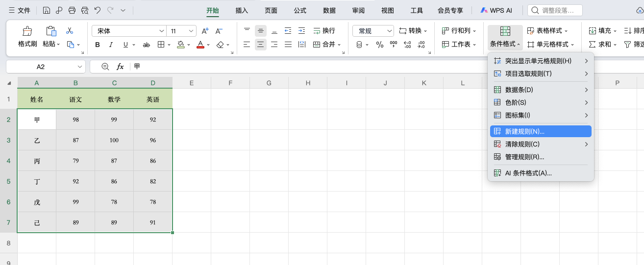Open the number format 常规 dropdown
Screen dimensions: 644x265
point(389,31)
